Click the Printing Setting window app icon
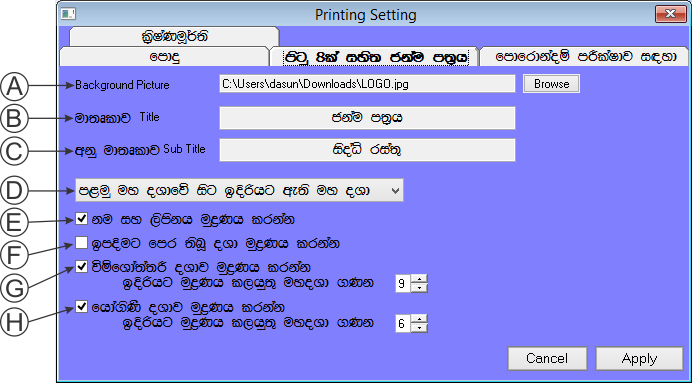Viewport: 692px width, 383px height. pyautogui.click(x=68, y=14)
